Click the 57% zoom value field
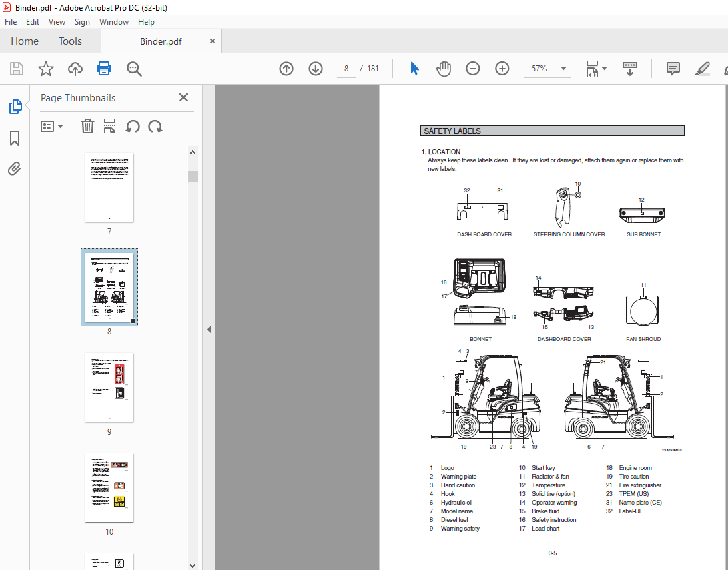The image size is (728, 570). coord(539,69)
